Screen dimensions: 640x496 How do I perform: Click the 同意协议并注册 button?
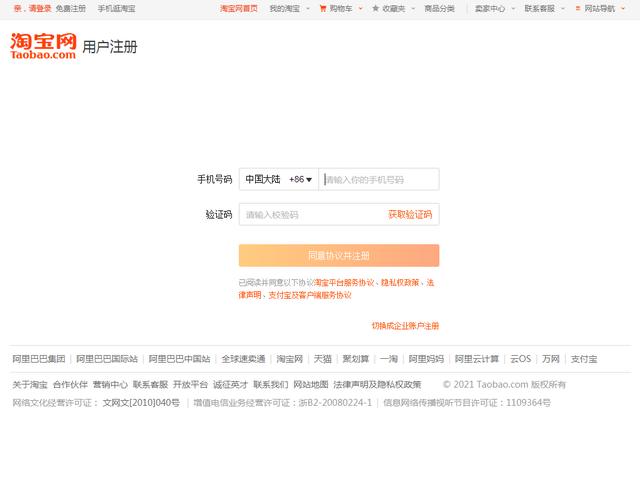click(x=338, y=255)
